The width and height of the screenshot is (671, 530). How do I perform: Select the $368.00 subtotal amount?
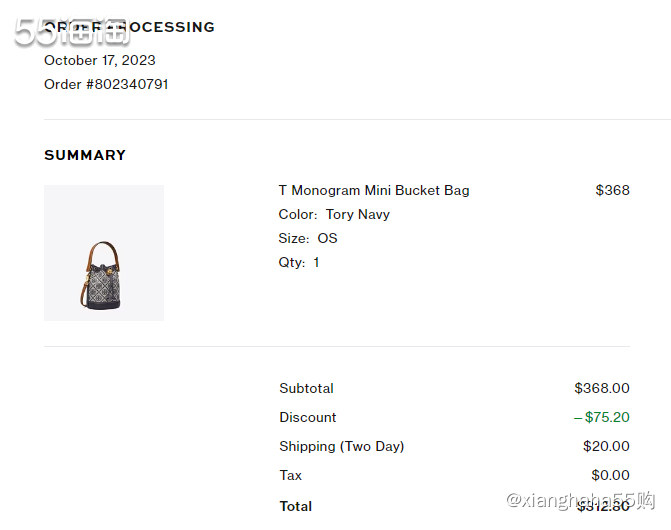point(601,388)
